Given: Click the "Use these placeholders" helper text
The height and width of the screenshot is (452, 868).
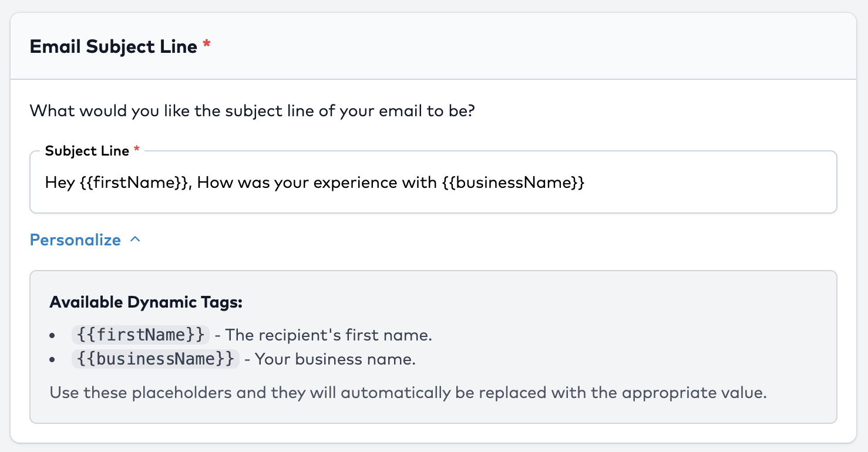Looking at the screenshot, I should pyautogui.click(x=408, y=393).
